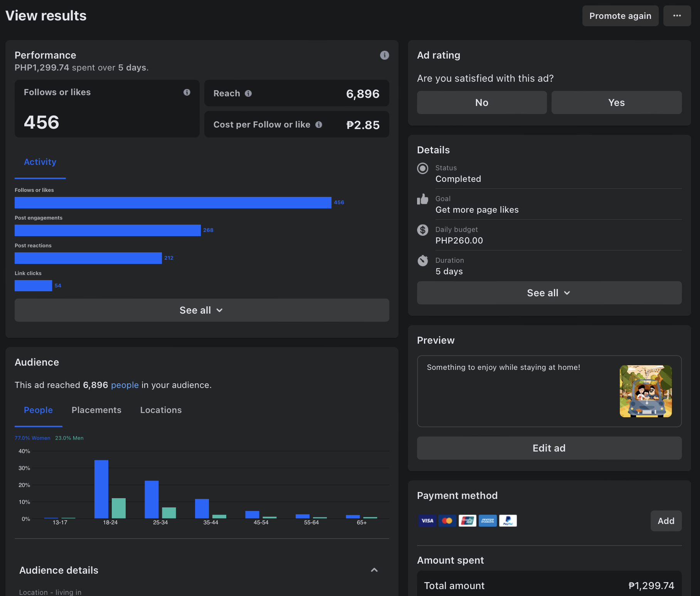Click the 65+ age axis label
Screen dimensions: 700x596
tap(362, 523)
